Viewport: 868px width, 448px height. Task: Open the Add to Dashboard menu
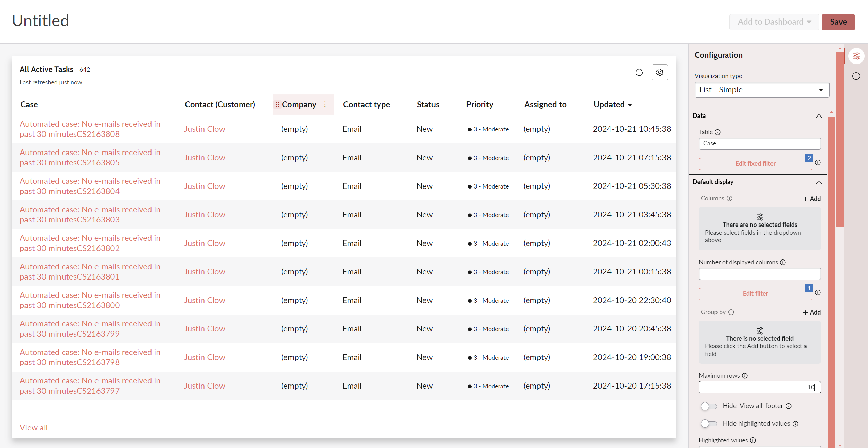[x=774, y=22]
